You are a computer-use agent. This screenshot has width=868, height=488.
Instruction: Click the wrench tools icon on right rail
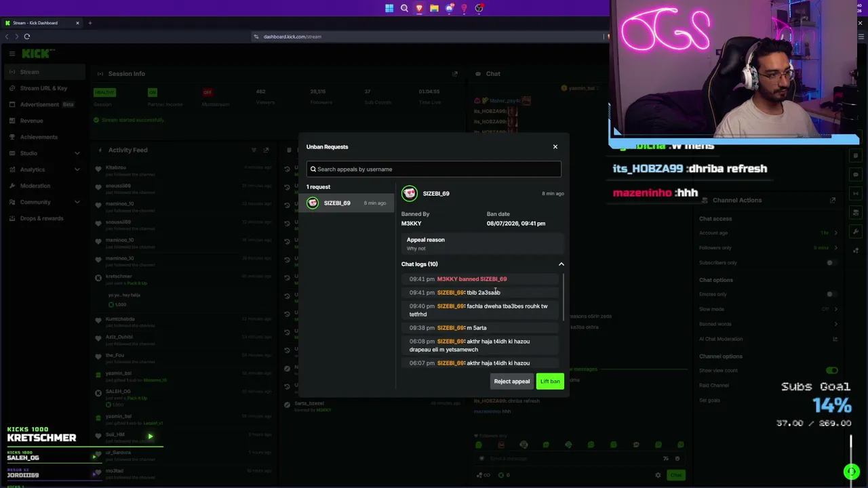click(856, 232)
